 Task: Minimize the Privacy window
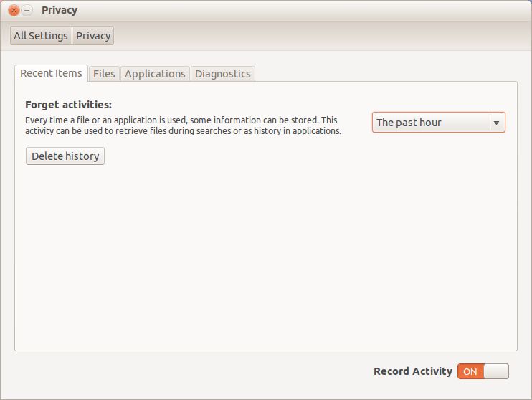pyautogui.click(x=27, y=11)
